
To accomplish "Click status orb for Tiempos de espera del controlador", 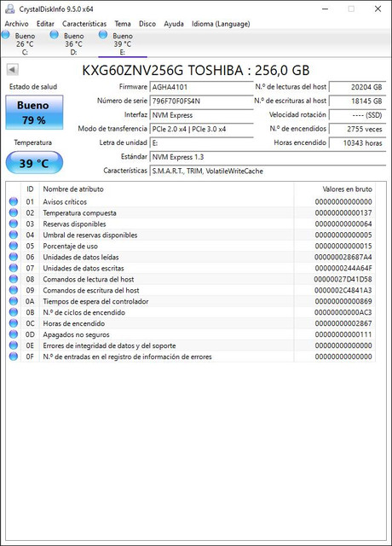I will click(x=14, y=301).
